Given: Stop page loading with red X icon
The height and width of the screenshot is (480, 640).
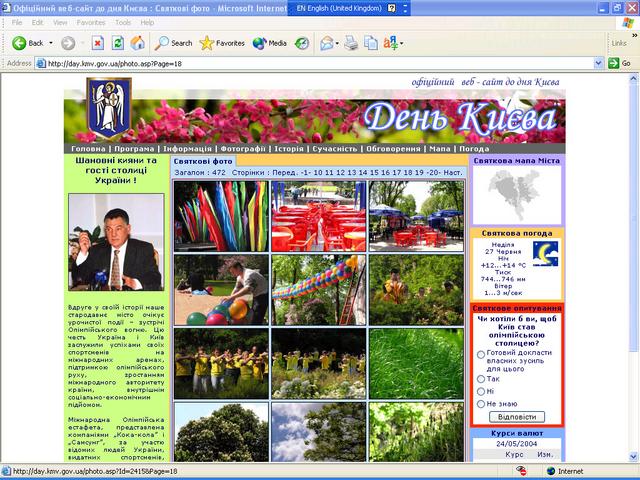Looking at the screenshot, I should click(x=98, y=43).
